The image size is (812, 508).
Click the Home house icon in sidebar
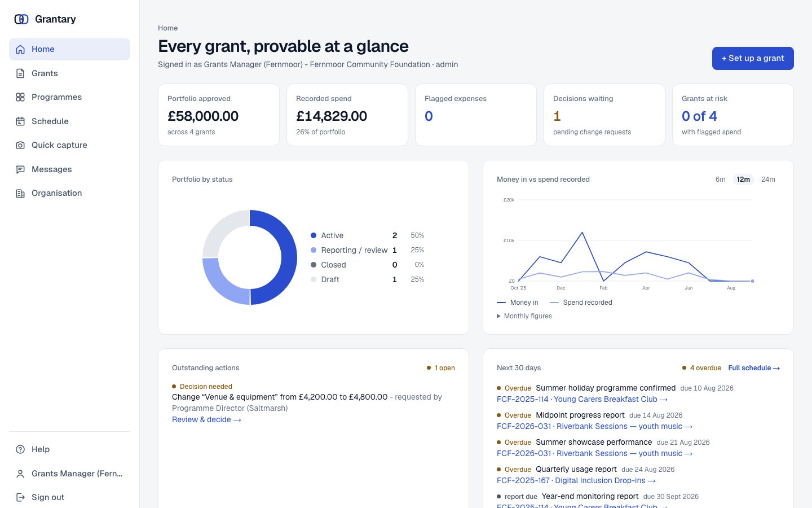20,49
